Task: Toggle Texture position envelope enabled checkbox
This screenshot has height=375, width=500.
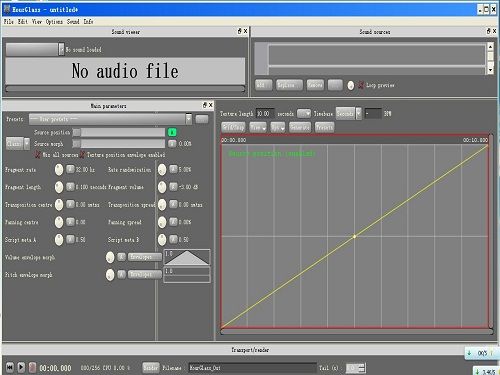Action: coord(82,155)
